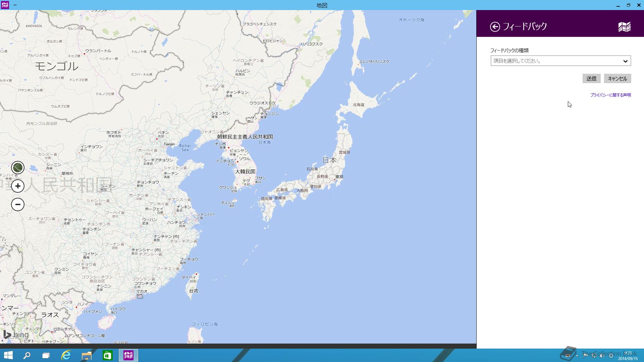Image resolution: width=644 pixels, height=362 pixels.
Task: Open the title bar ellipsis menu
Action: pyautogui.click(x=15, y=5)
